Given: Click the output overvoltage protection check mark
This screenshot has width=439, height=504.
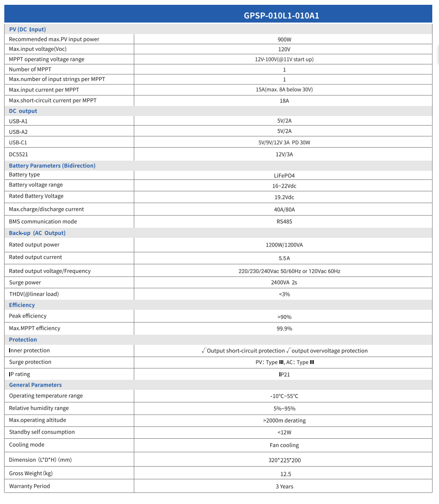Looking at the screenshot, I should [x=289, y=351].
